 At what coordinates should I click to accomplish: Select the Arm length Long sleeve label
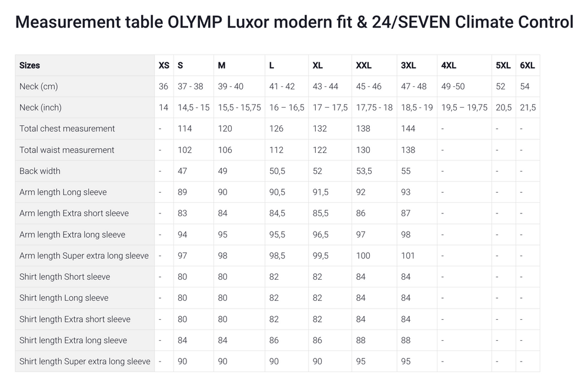coord(63,192)
